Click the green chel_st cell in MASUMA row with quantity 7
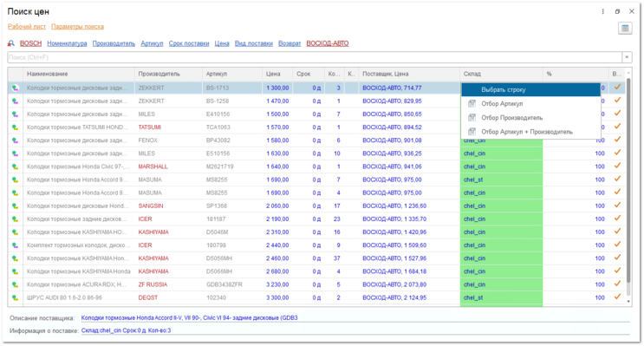Screen dimensions: 644x346 click(x=501, y=180)
